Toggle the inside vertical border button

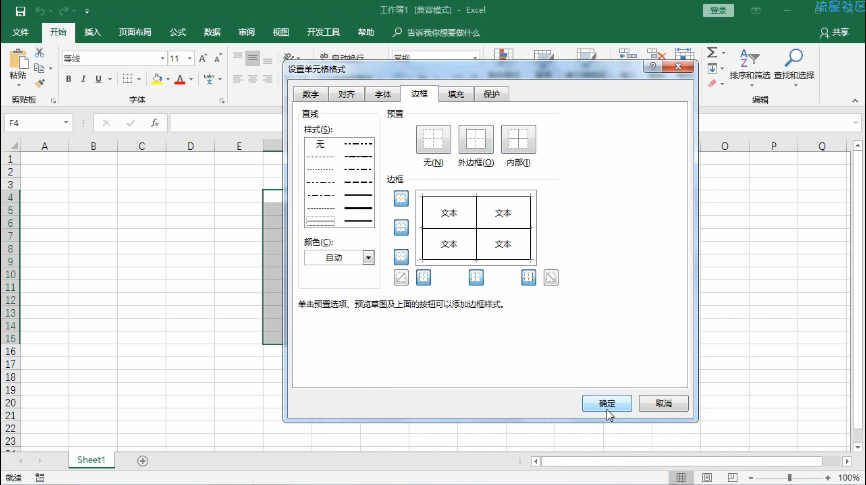(x=476, y=277)
